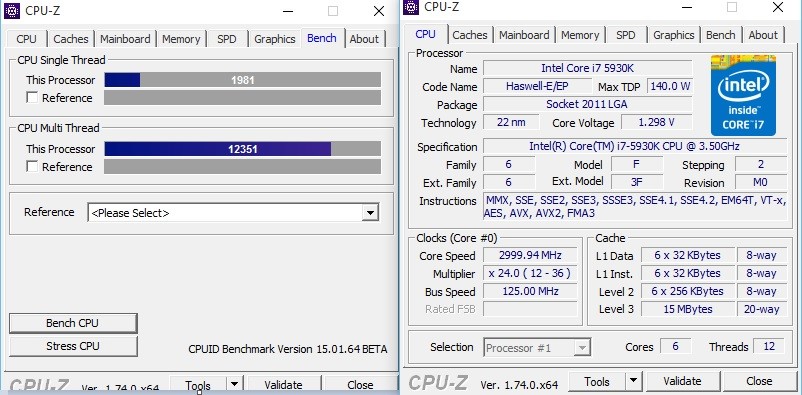The height and width of the screenshot is (395, 802).
Task: Click Close button in left window
Action: click(x=360, y=384)
